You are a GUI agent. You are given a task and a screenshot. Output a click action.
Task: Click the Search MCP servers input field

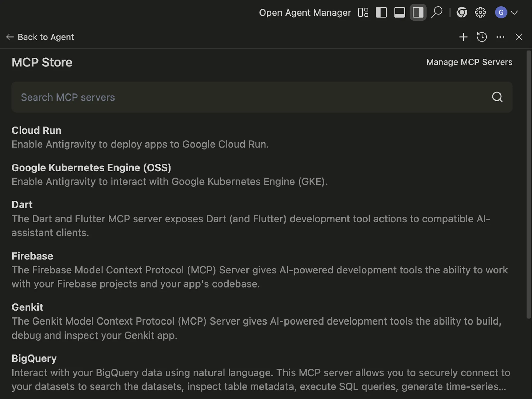pos(182,97)
